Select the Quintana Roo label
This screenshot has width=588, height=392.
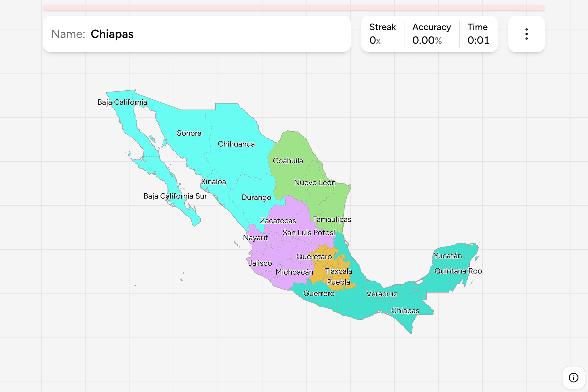[x=458, y=271]
